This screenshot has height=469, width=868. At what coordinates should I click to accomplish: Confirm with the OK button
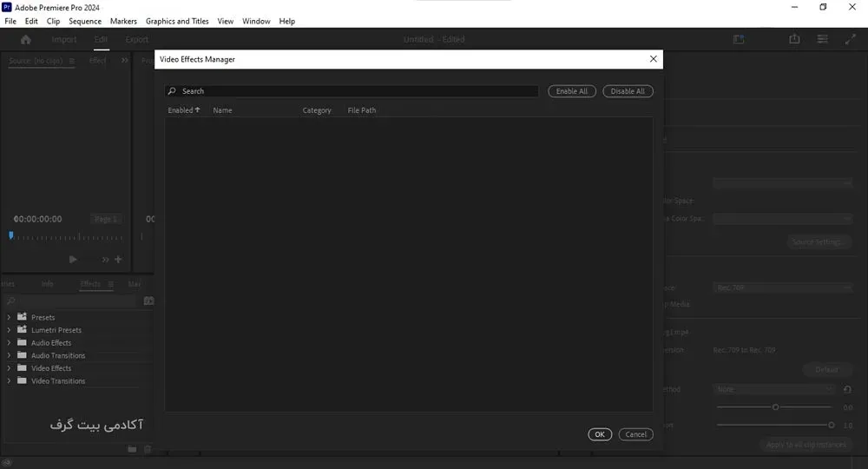tap(600, 434)
